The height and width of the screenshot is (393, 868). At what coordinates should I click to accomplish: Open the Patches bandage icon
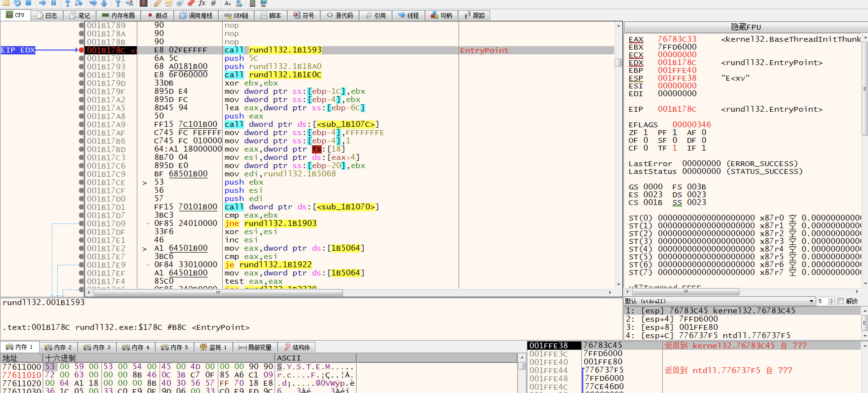pyautogui.click(x=157, y=3)
